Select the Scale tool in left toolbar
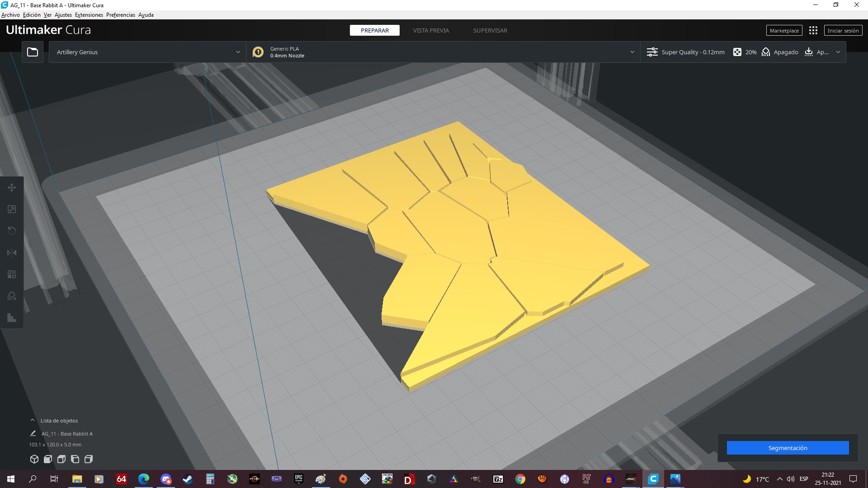The width and height of the screenshot is (868, 488). point(12,209)
